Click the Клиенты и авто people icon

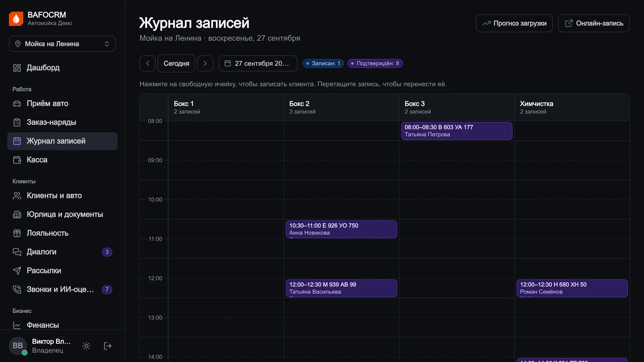click(17, 196)
